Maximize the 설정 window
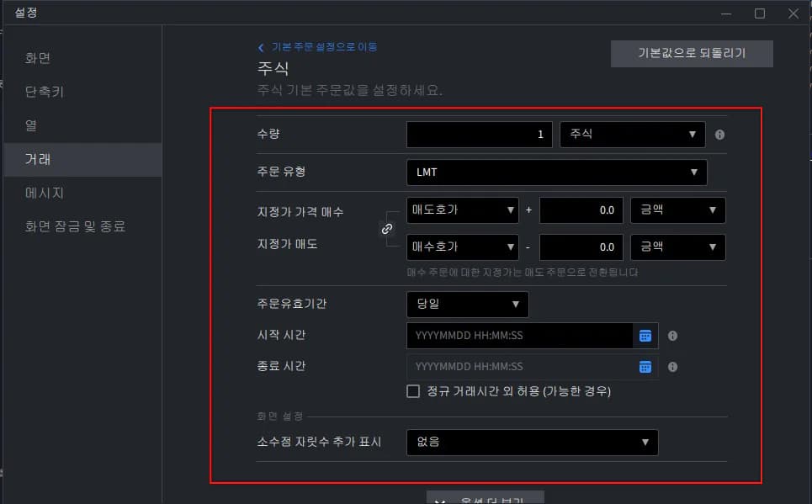This screenshot has height=504, width=812. coord(760,13)
